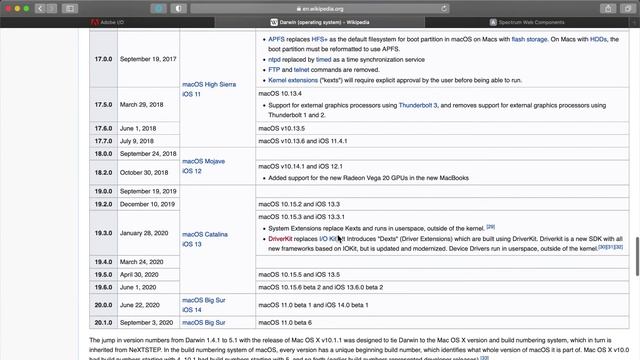
Task: Click the en.wikipedia.org address bar
Action: pos(320,8)
